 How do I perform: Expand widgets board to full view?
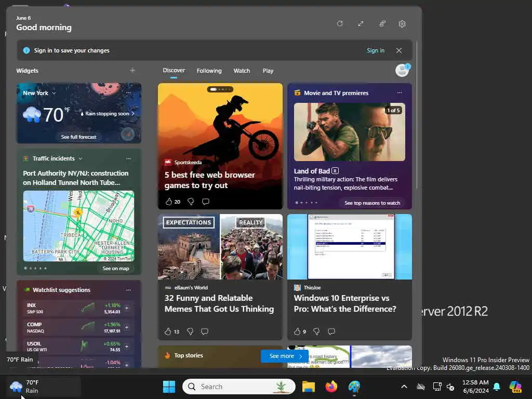tap(361, 24)
